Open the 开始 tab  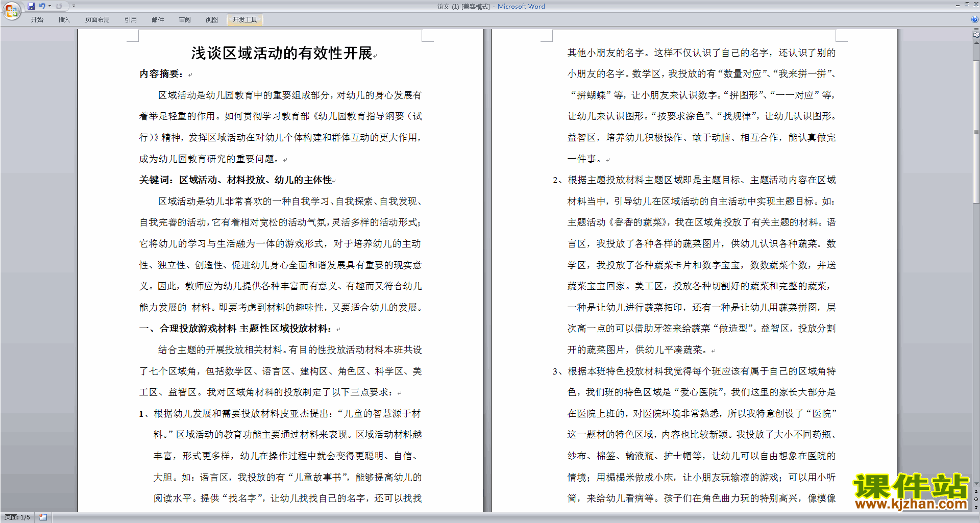(37, 20)
